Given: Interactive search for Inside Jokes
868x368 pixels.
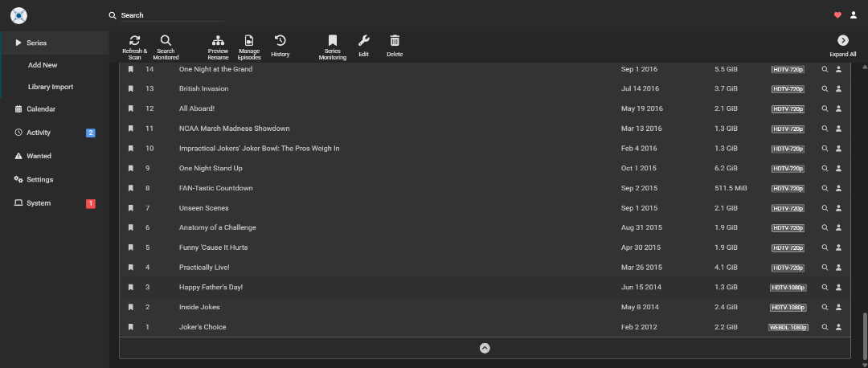Looking at the screenshot, I should (838, 307).
